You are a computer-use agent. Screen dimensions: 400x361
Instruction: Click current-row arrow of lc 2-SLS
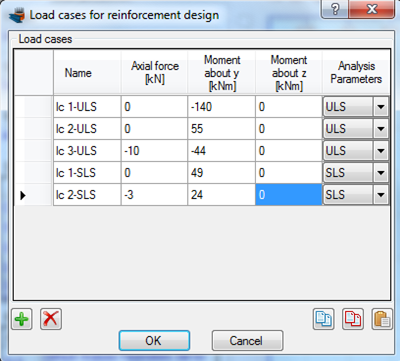[x=23, y=195]
